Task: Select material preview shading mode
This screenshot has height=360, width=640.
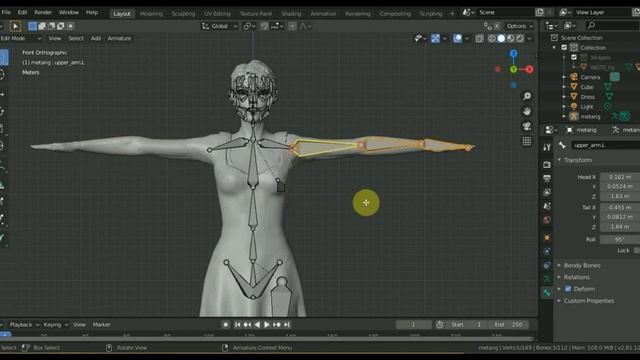Action: point(510,38)
